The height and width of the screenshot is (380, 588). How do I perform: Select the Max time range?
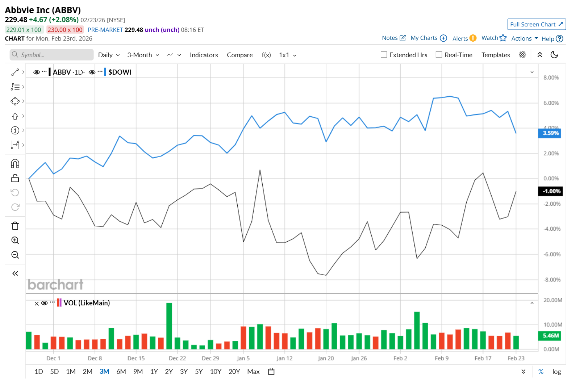click(x=254, y=372)
